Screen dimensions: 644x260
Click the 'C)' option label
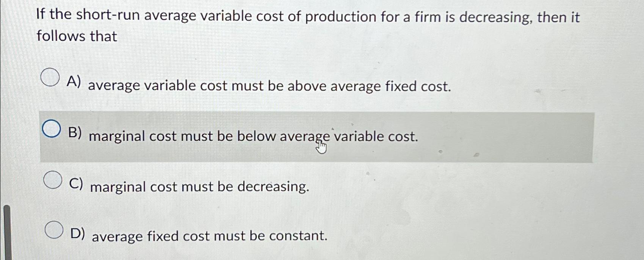[75, 184]
